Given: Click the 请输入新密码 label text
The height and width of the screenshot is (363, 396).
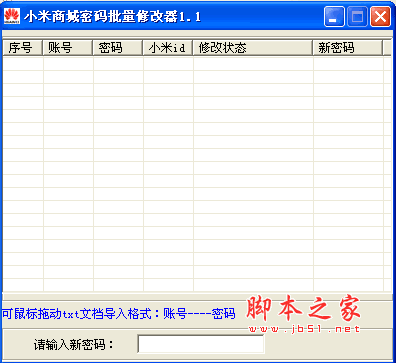Looking at the screenshot, I should [x=74, y=344].
